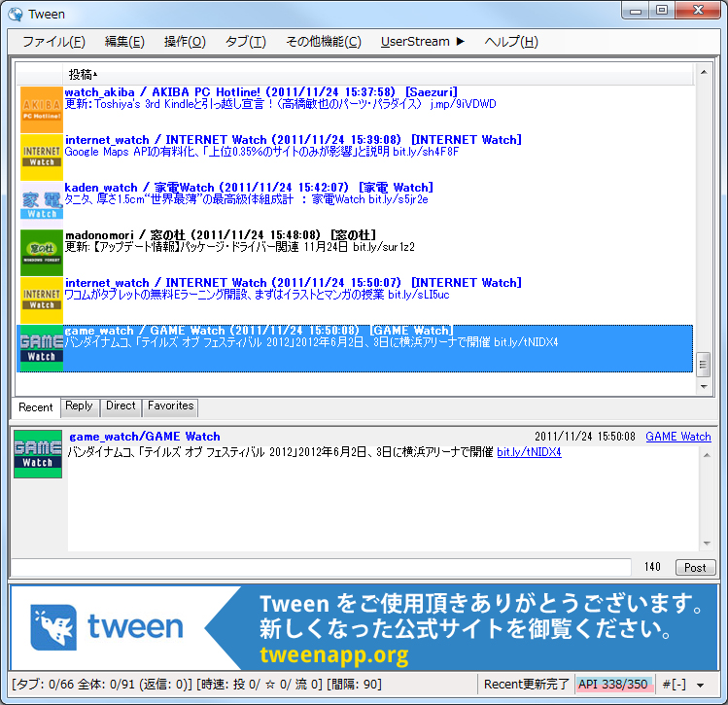Click the timeline scrollbar thumb

pos(703,365)
